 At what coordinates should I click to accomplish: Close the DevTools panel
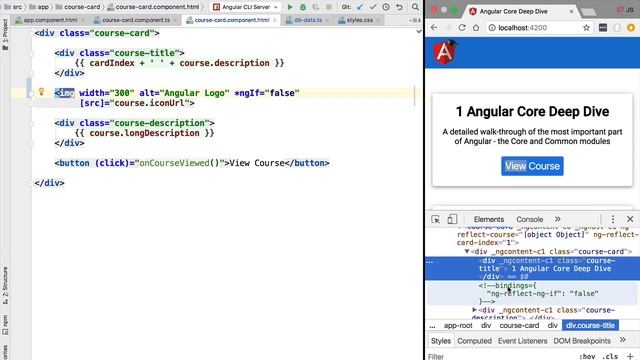(x=630, y=219)
